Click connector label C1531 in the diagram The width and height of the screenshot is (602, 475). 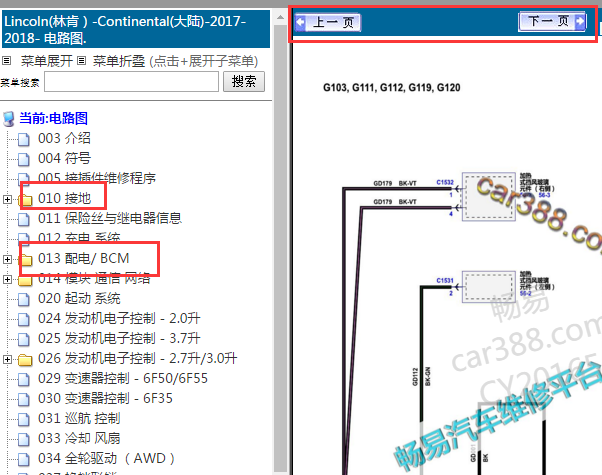(445, 280)
